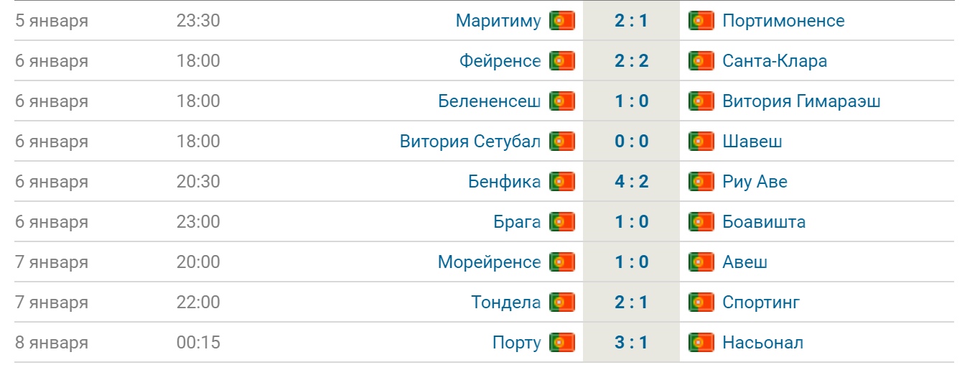The height and width of the screenshot is (365, 980).
Task: Click the flag icon beside Санта-Клара
Action: point(701,61)
